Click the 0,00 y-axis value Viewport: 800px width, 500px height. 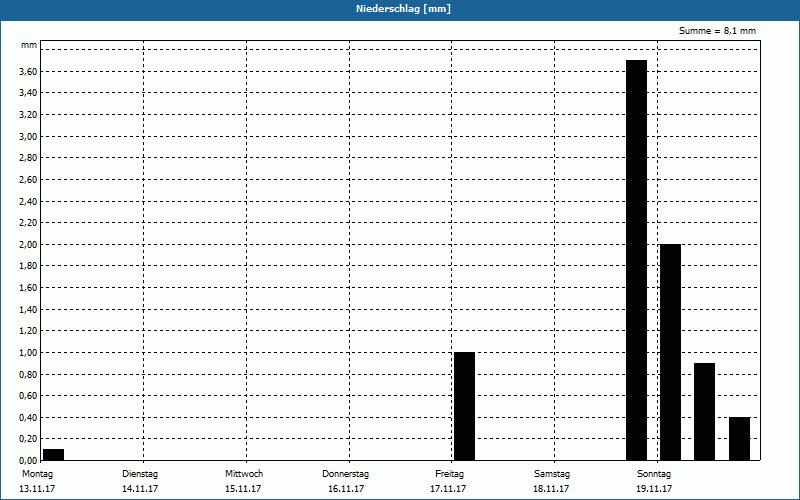(28, 460)
